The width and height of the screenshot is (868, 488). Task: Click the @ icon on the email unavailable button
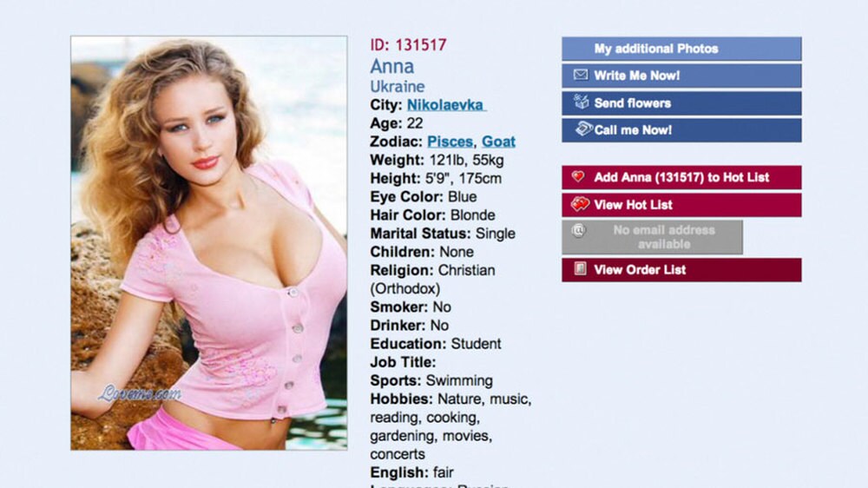[x=578, y=230]
